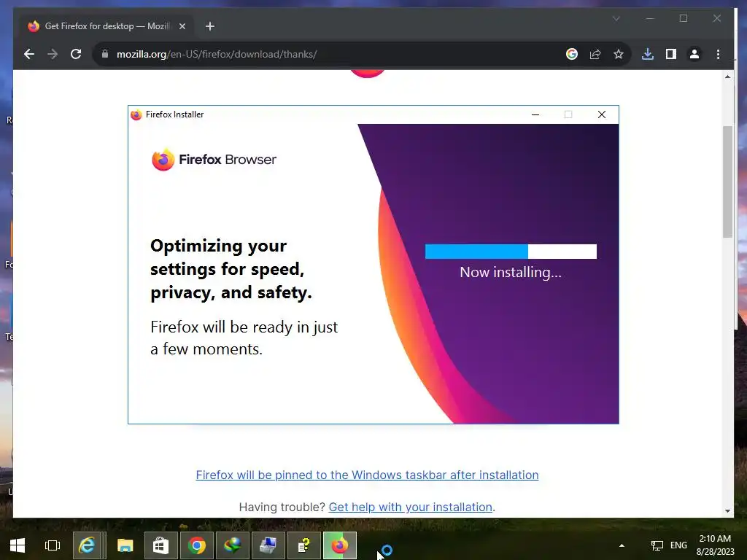This screenshot has height=560, width=747.
Task: Open the question-mark help taskbar icon
Action: click(x=304, y=545)
